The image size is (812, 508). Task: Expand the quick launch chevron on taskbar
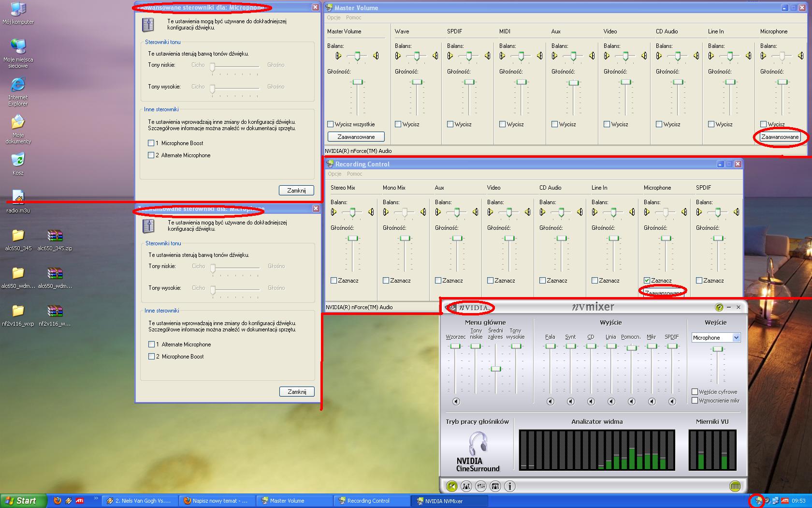click(x=96, y=498)
